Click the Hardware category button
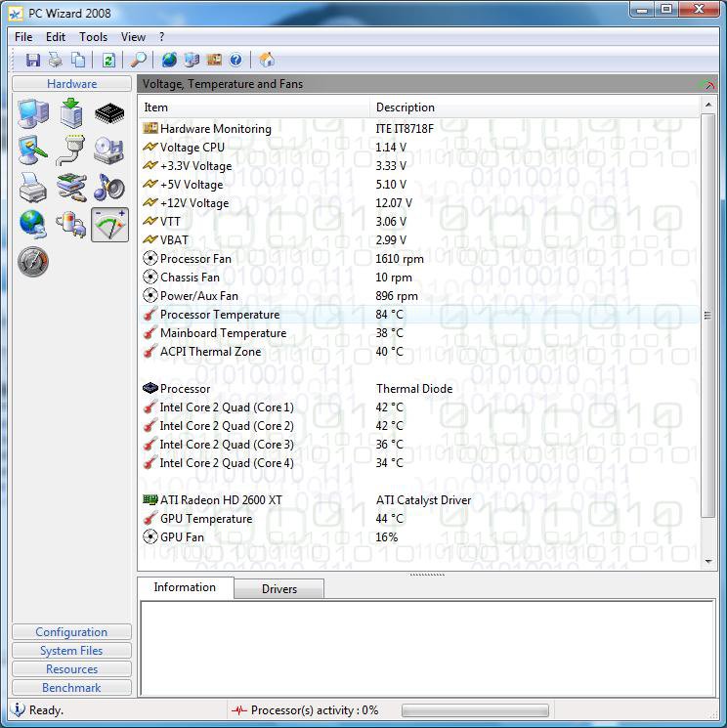Image resolution: width=727 pixels, height=728 pixels. pyautogui.click(x=72, y=84)
